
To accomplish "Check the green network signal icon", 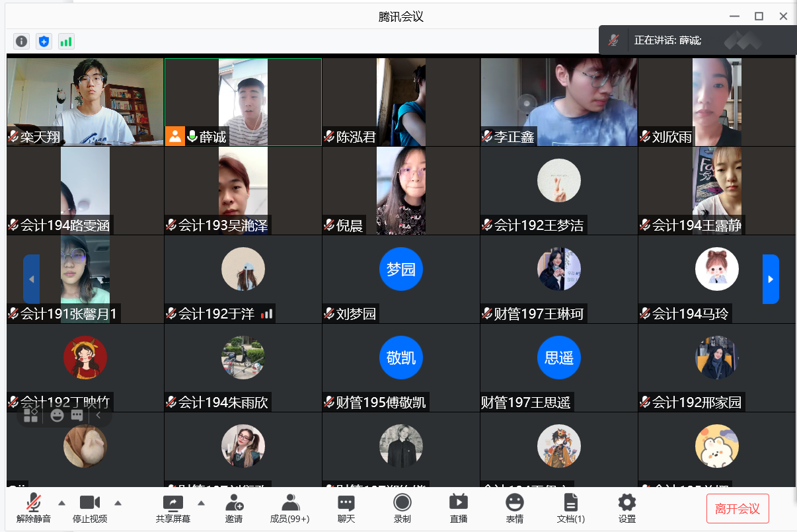I will click(x=66, y=42).
